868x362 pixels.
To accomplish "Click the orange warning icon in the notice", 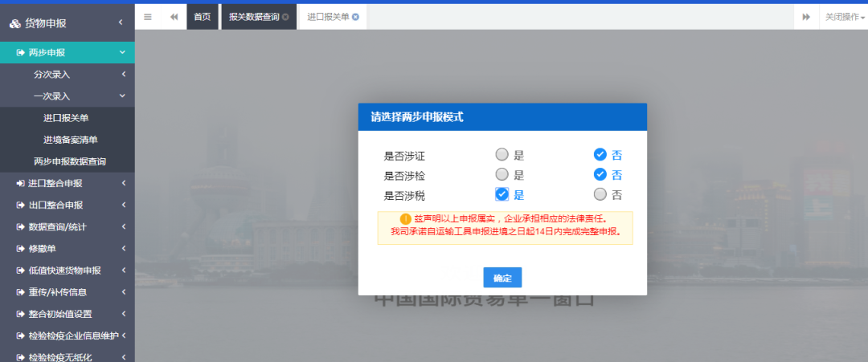I will [406, 219].
